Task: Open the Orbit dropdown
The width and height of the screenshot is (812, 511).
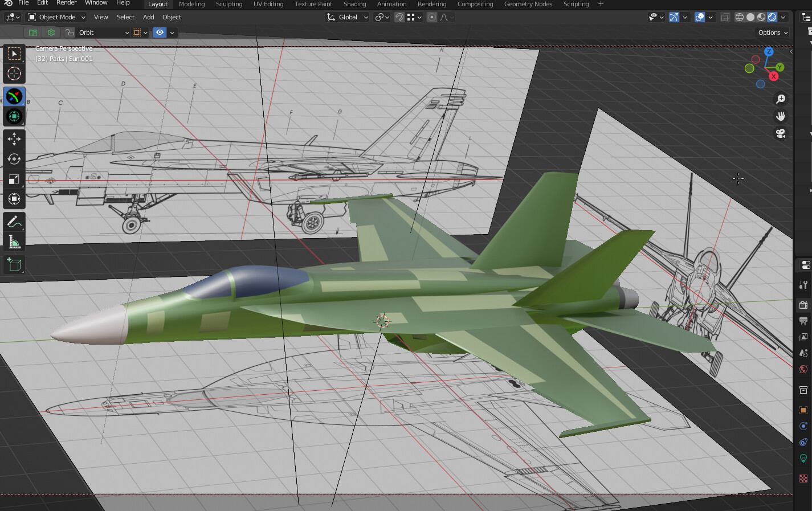Action: pyautogui.click(x=103, y=32)
